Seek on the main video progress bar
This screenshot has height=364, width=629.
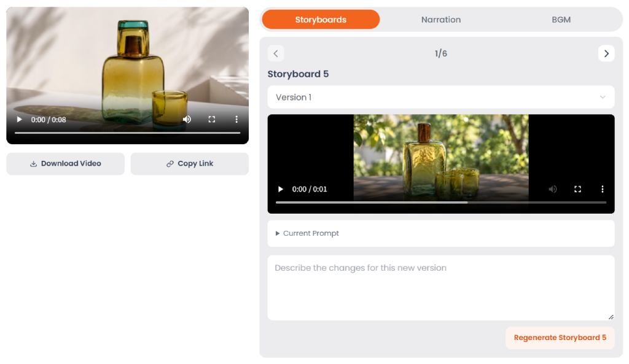[128, 133]
